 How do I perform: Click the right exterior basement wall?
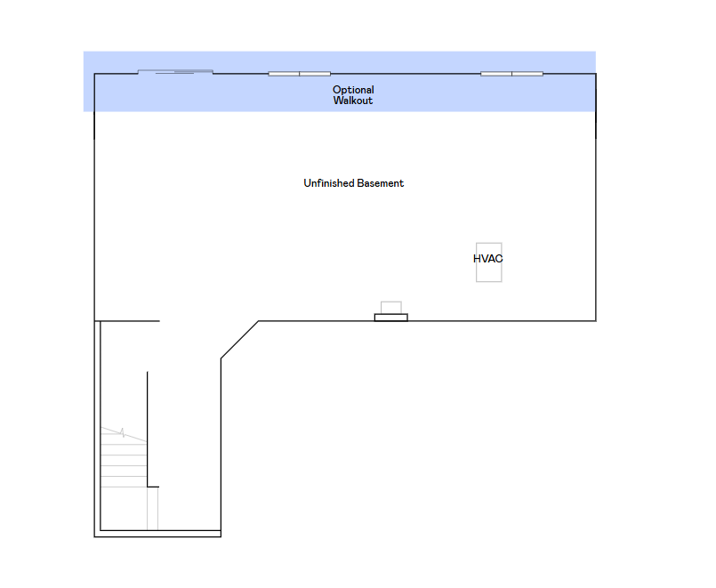595,222
